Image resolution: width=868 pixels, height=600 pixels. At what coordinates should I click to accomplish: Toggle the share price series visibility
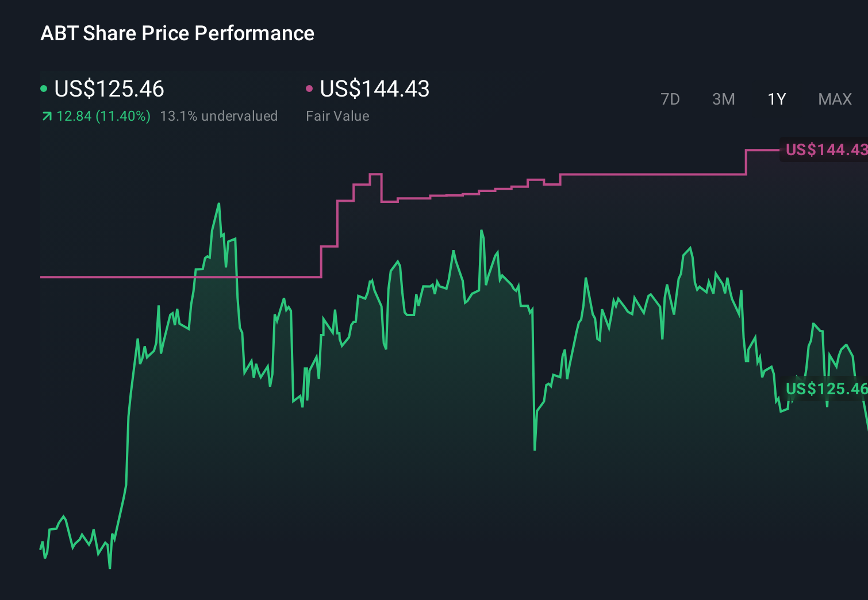tap(43, 87)
